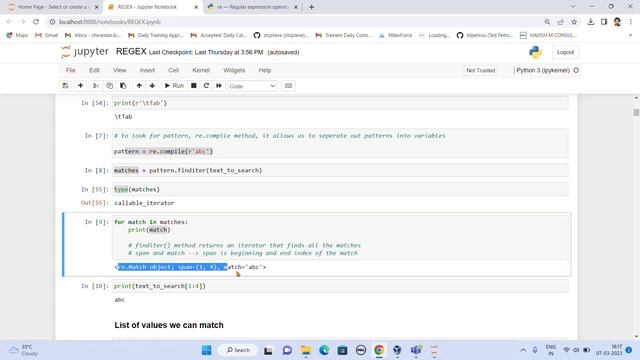Click Python 3 (ipykernel) kernel indicator
The width and height of the screenshot is (640, 360).
pyautogui.click(x=547, y=70)
